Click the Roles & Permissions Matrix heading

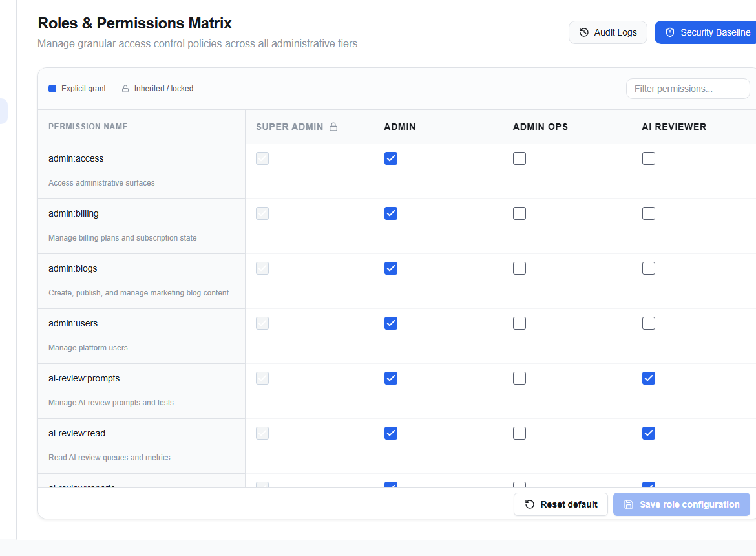coord(134,23)
